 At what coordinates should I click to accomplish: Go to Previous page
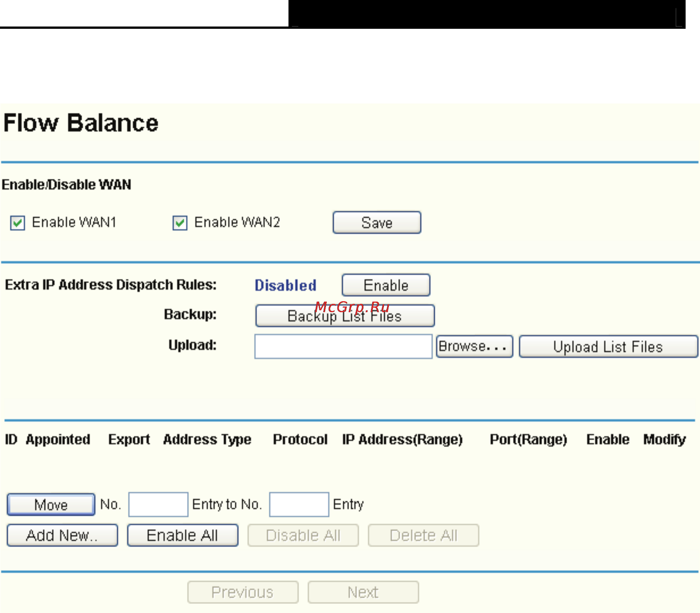tap(243, 592)
